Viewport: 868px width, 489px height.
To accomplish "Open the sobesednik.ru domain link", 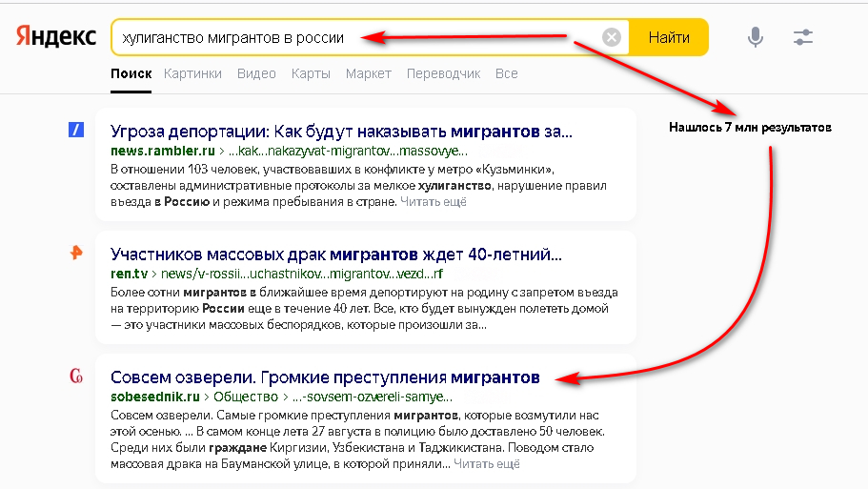I will pos(155,397).
